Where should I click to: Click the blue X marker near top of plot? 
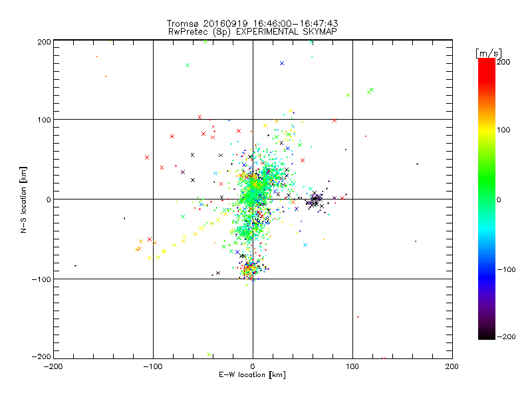click(282, 63)
